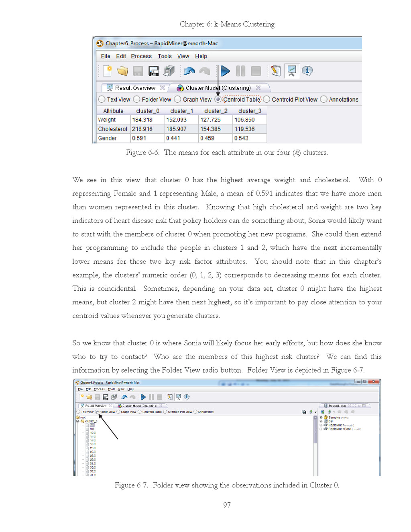Viewport: 411px width, 532px height.
Task: Select Centroid Table radio button in Figure 6-6
Action: (218, 99)
